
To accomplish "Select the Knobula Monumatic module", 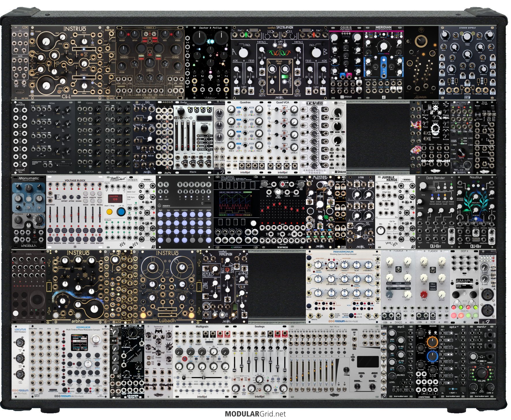I will pyautogui.click(x=29, y=212).
